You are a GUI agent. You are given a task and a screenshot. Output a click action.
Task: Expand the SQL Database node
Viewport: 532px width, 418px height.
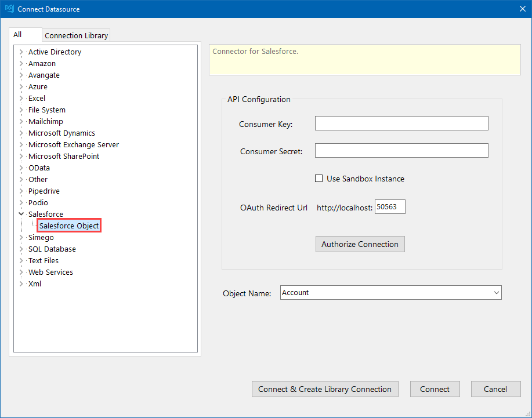[21, 249]
